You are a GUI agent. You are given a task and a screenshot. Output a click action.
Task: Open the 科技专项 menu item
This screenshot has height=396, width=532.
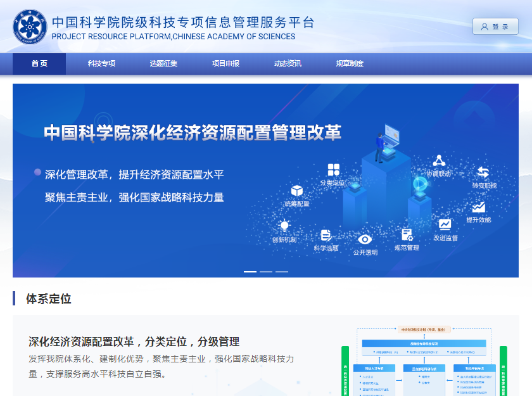(x=101, y=63)
